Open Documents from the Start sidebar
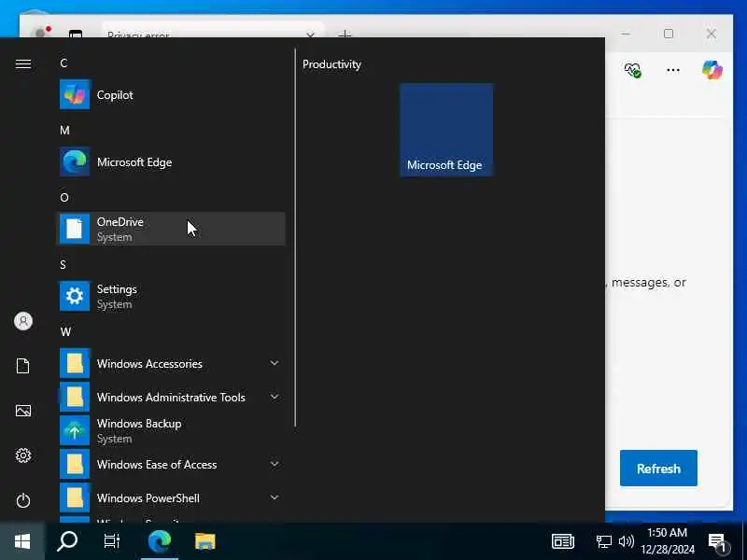 pos(22,366)
